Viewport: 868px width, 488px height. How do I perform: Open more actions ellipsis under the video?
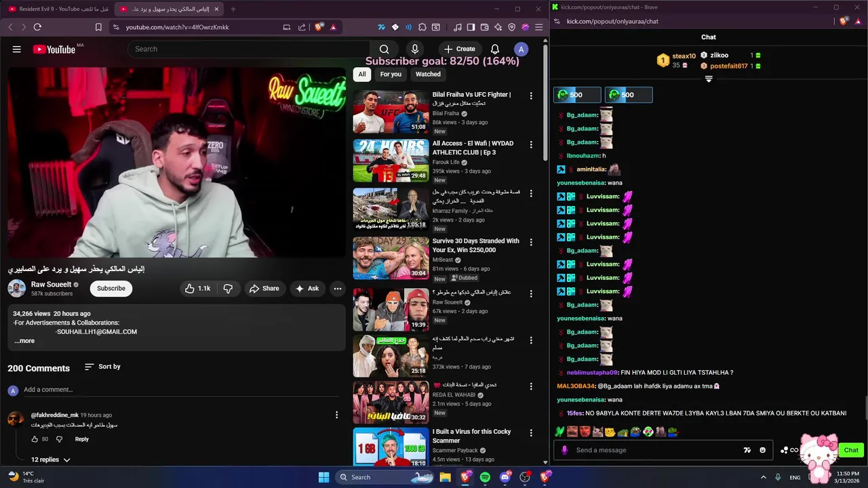click(337, 288)
